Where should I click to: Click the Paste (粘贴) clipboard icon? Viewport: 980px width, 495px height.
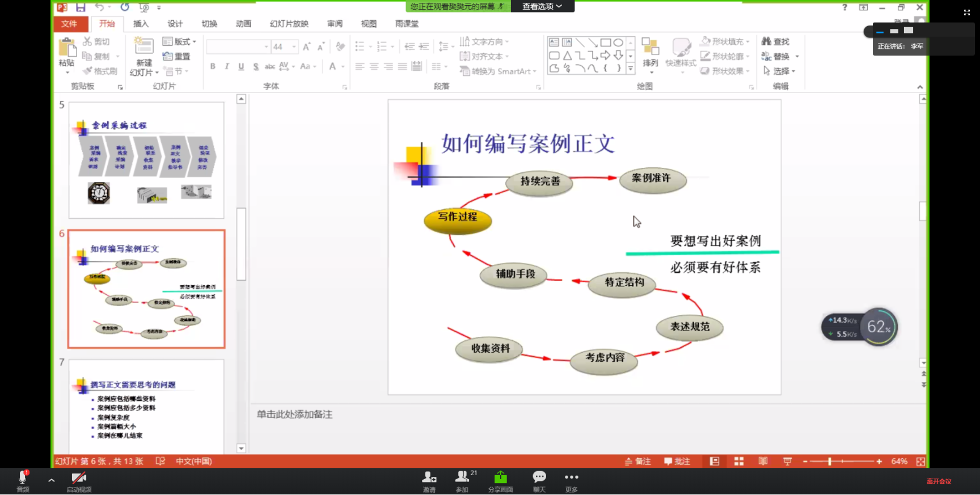click(67, 48)
